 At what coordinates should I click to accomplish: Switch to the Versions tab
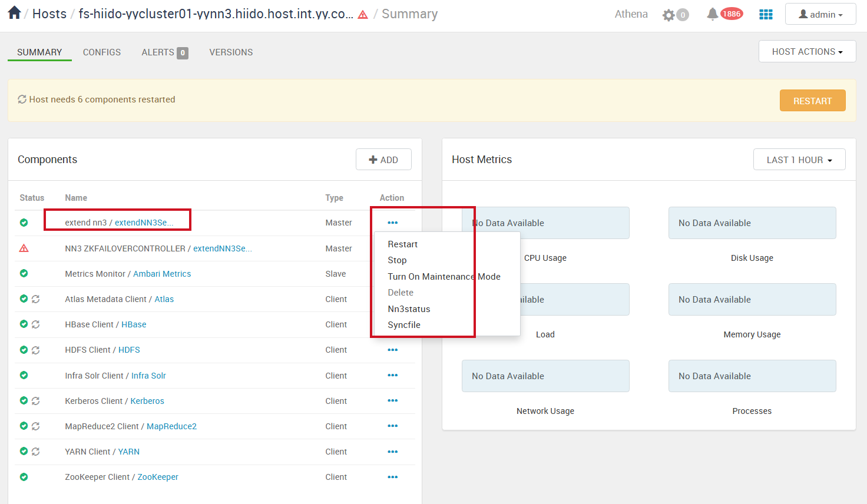pos(231,52)
